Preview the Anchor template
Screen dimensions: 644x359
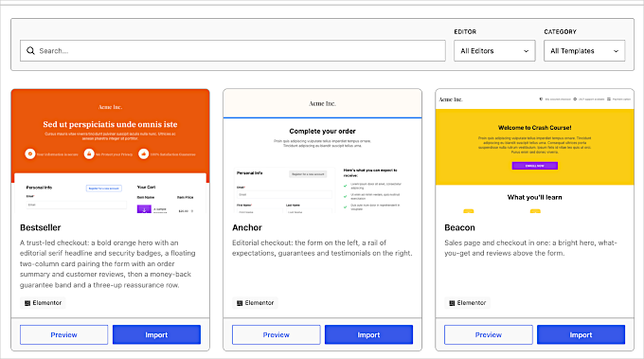click(x=276, y=334)
